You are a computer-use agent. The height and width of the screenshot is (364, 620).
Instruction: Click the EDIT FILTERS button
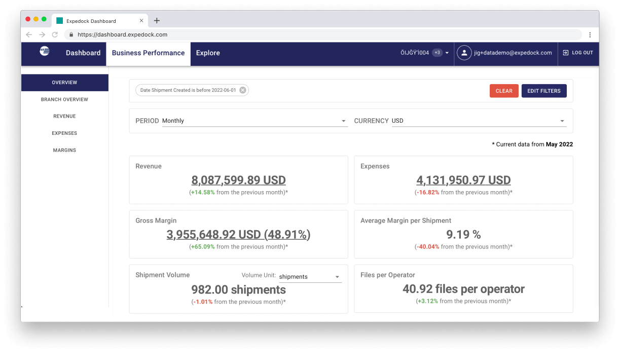click(x=544, y=91)
